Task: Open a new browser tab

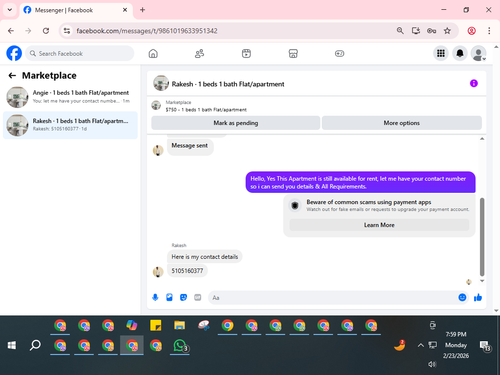Action: [x=142, y=10]
